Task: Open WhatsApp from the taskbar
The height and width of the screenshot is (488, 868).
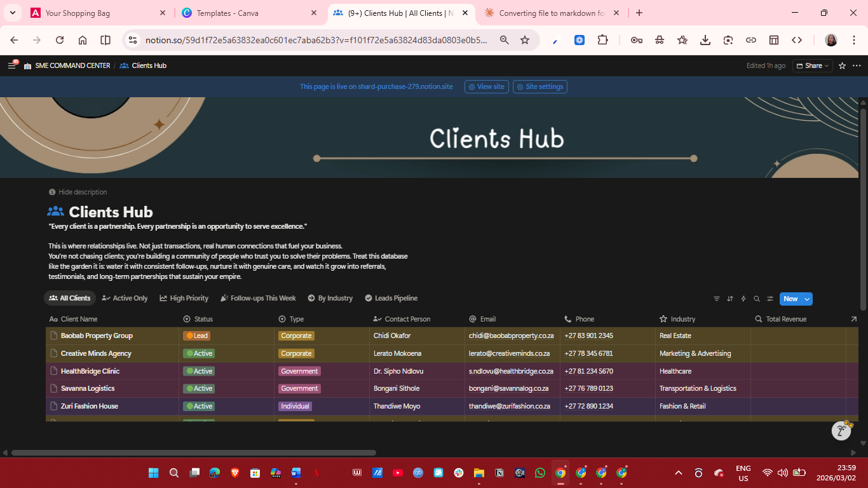Action: [539, 473]
